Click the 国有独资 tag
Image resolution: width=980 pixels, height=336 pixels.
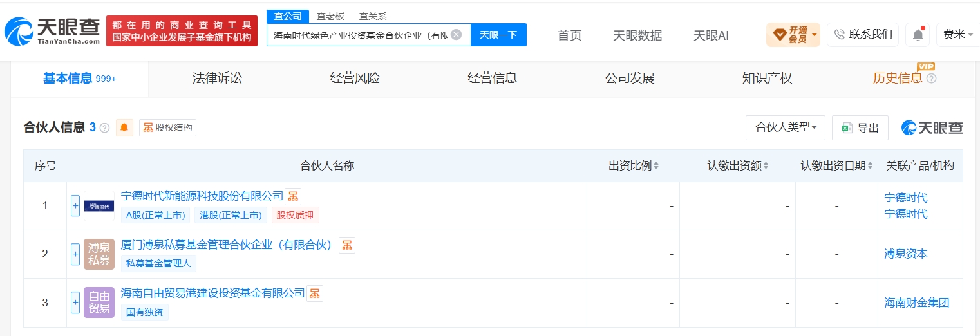point(145,312)
